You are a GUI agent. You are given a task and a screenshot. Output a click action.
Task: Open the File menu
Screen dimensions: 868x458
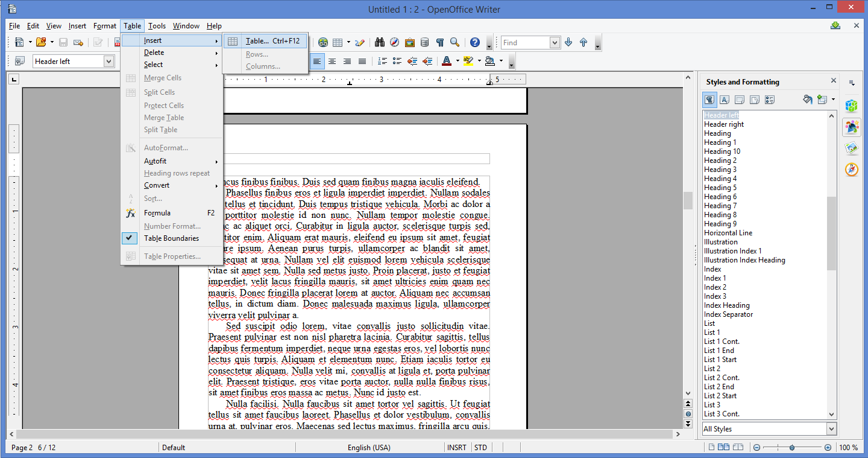coord(14,26)
